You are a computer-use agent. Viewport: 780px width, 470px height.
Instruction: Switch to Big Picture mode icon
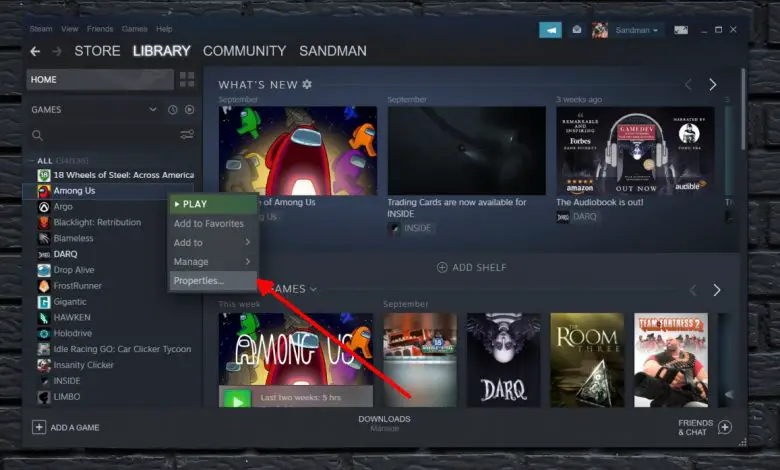point(681,30)
